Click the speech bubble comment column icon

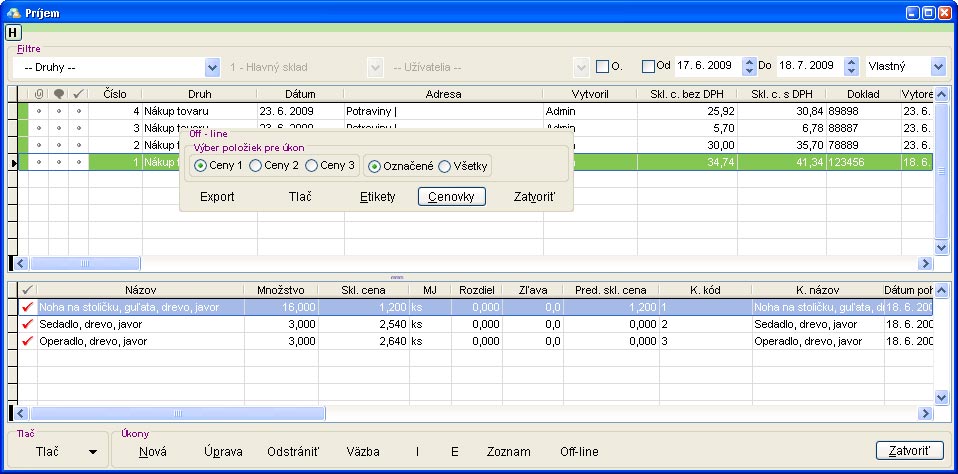pyautogui.click(x=59, y=94)
